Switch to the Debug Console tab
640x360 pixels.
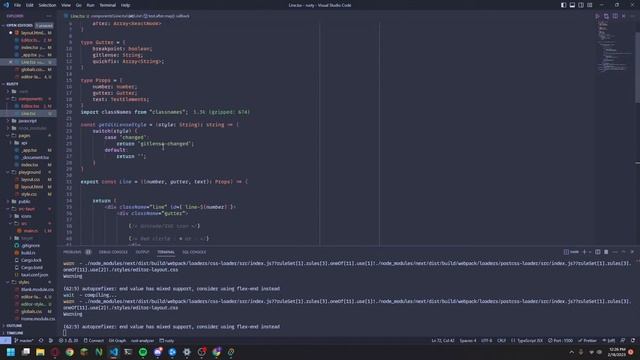(113, 252)
